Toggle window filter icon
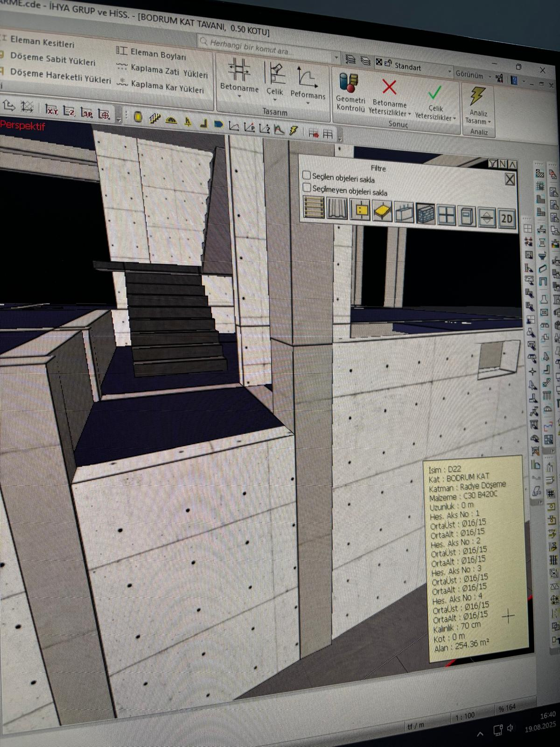Viewport: 560px width, 747px height. [447, 216]
